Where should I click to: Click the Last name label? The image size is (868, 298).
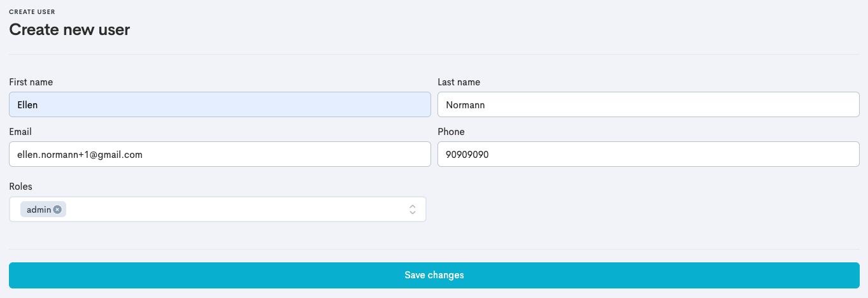pyautogui.click(x=459, y=82)
